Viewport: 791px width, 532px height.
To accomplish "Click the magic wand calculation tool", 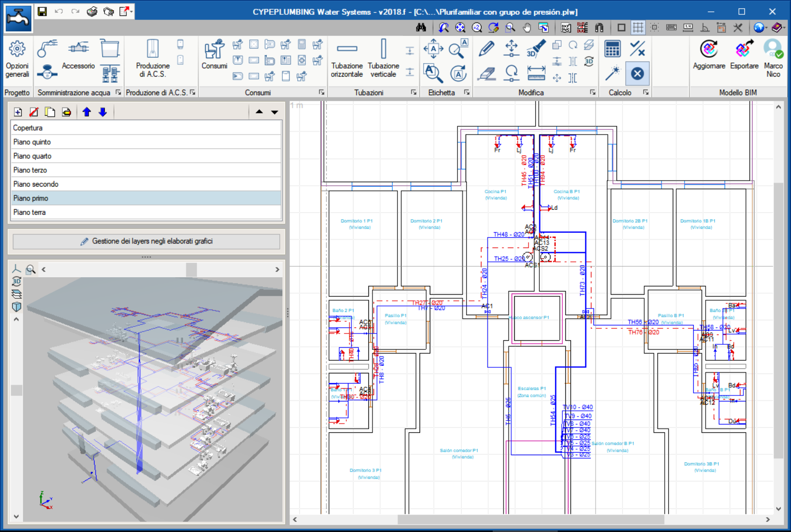I will click(x=612, y=74).
